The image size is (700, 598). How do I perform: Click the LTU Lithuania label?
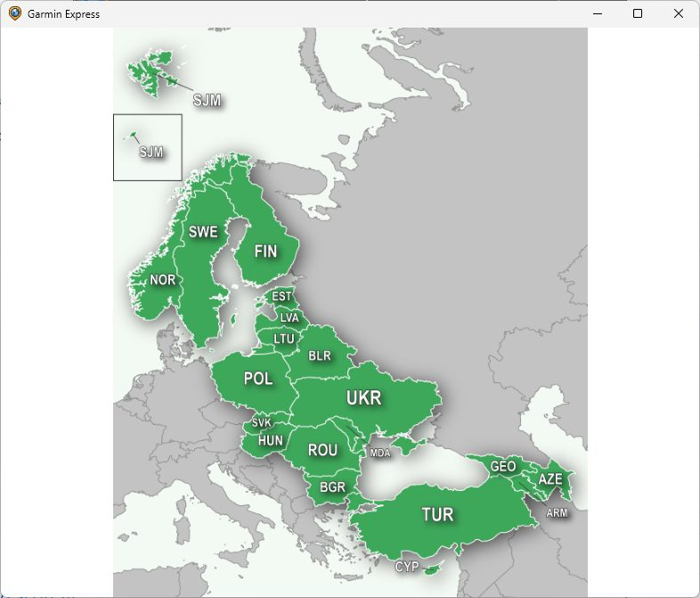284,340
